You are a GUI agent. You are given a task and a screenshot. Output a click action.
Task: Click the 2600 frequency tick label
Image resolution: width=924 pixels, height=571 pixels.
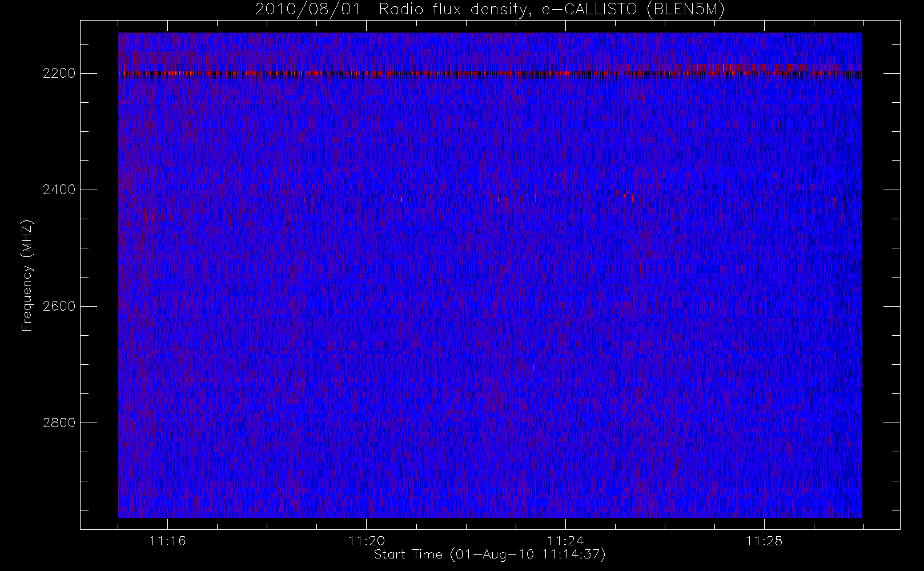click(59, 306)
